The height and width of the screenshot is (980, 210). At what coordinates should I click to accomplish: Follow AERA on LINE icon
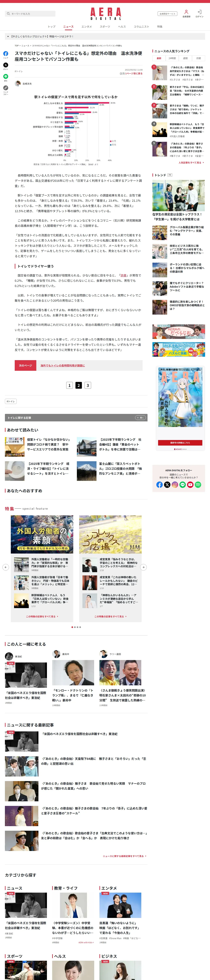click(x=182, y=485)
